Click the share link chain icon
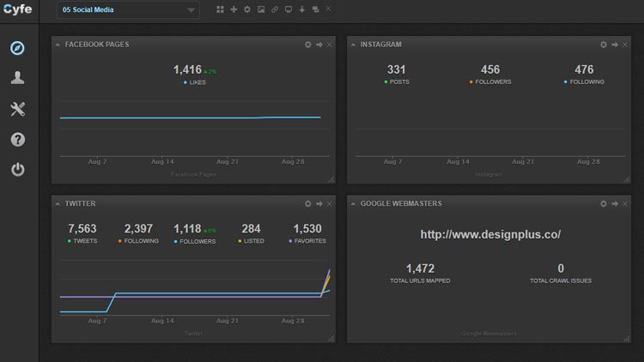Image resolution: width=644 pixels, height=362 pixels. [275, 9]
